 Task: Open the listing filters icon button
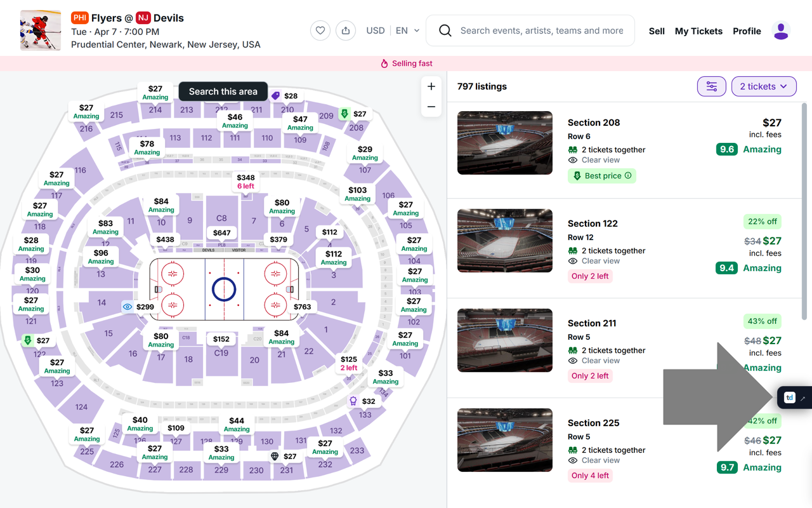(x=712, y=86)
